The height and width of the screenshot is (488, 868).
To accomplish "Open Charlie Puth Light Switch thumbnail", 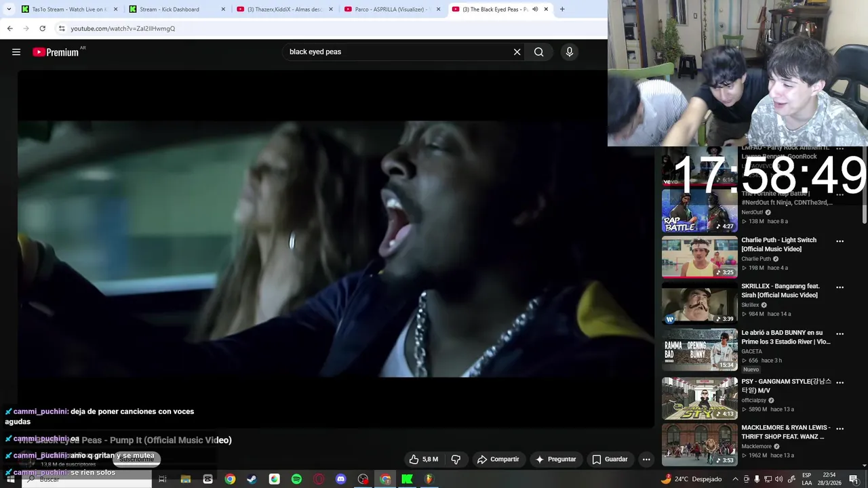I will pos(699,257).
